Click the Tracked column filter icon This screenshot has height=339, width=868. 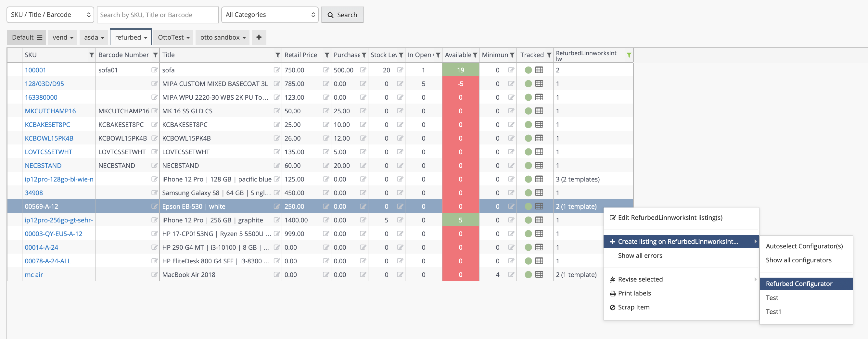[x=549, y=55]
